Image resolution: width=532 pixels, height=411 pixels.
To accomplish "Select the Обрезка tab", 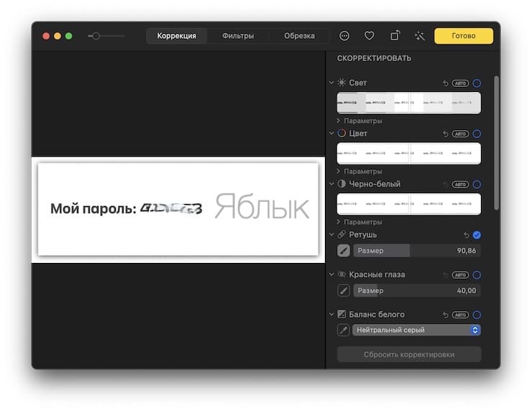I will (x=299, y=36).
